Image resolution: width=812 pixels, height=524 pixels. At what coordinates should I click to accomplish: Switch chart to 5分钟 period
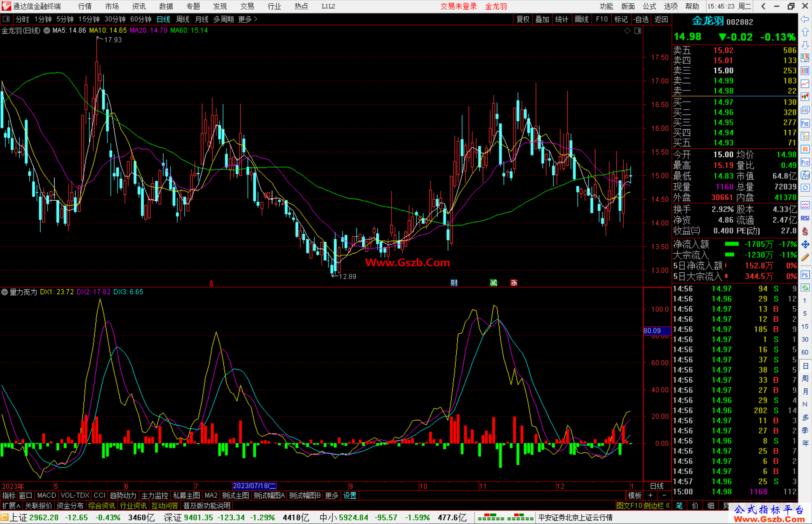coord(65,19)
